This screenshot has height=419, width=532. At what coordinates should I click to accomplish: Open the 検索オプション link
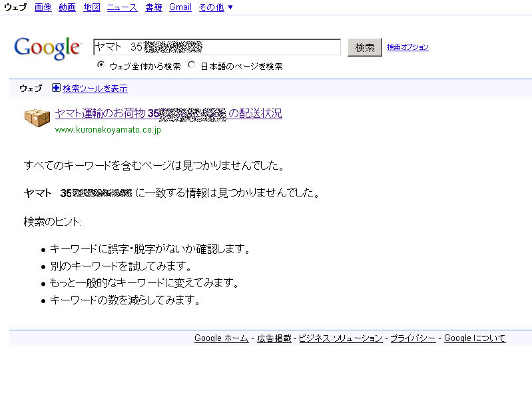click(x=407, y=47)
